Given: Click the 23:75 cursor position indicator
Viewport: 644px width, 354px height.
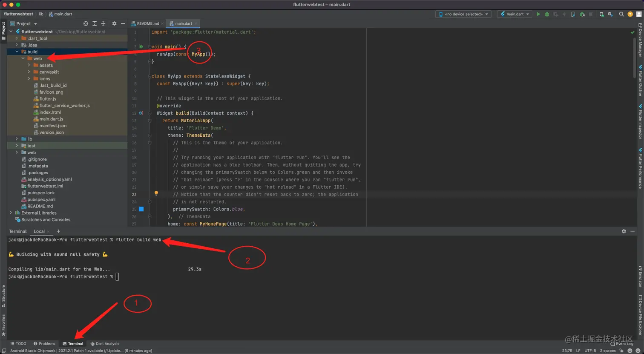Looking at the screenshot, I should pos(567,351).
